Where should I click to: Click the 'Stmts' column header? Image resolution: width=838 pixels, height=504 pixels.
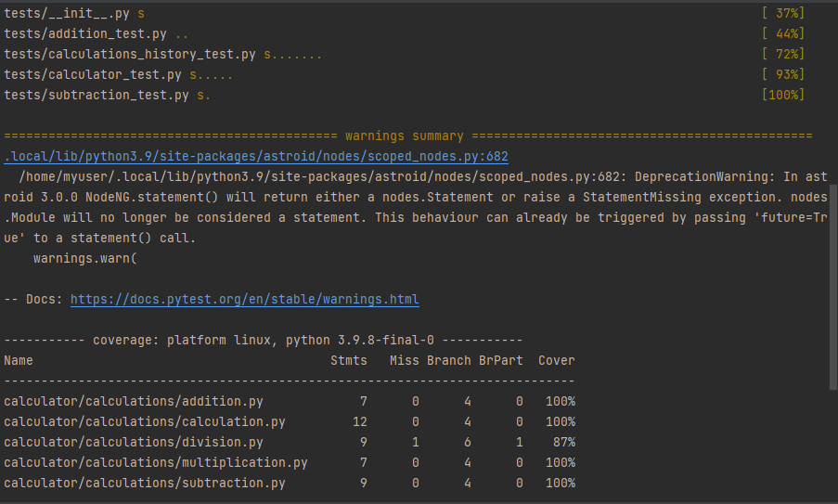click(x=348, y=360)
